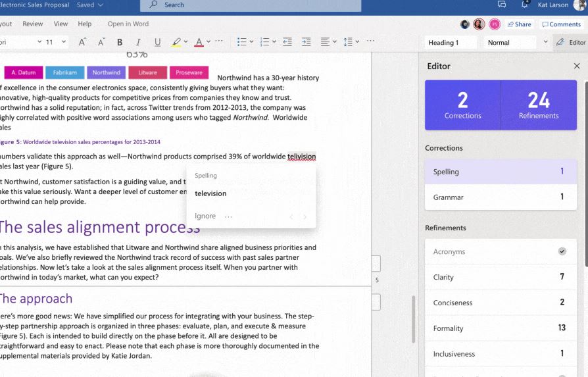The width and height of the screenshot is (588, 377).
Task: Open the Help tab
Action: [x=85, y=24]
